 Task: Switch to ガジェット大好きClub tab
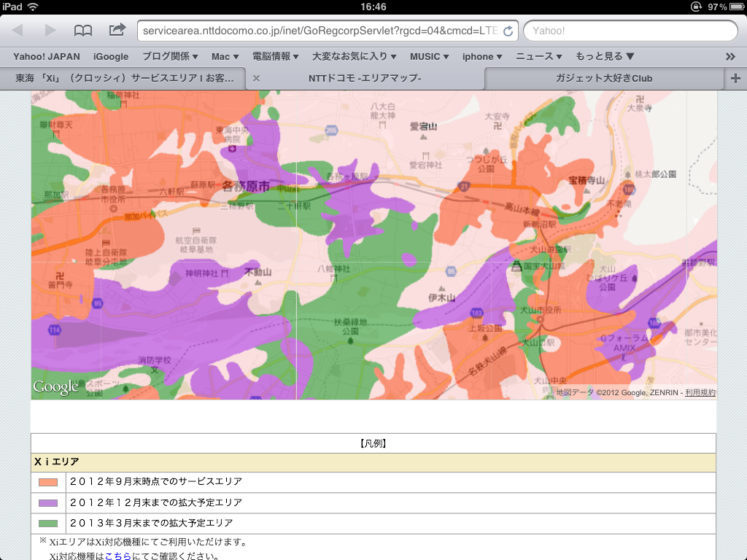[x=604, y=78]
